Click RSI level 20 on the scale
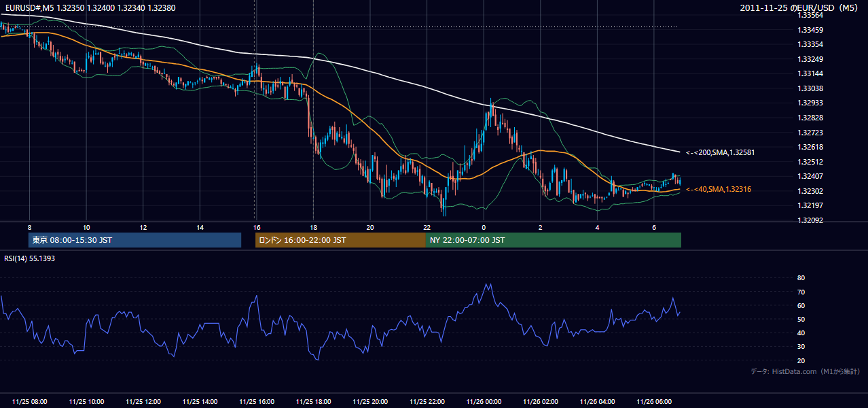Image resolution: width=868 pixels, height=408 pixels. tap(801, 360)
